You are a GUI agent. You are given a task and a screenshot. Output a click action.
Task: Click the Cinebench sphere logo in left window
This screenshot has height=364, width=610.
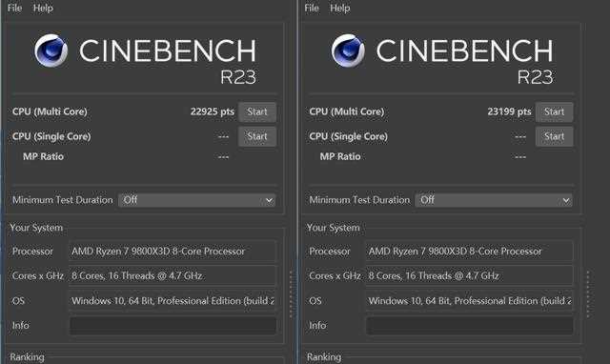pyautogui.click(x=51, y=51)
